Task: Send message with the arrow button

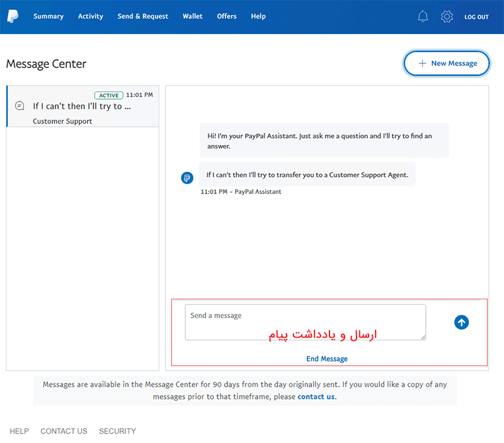Action: (461, 322)
